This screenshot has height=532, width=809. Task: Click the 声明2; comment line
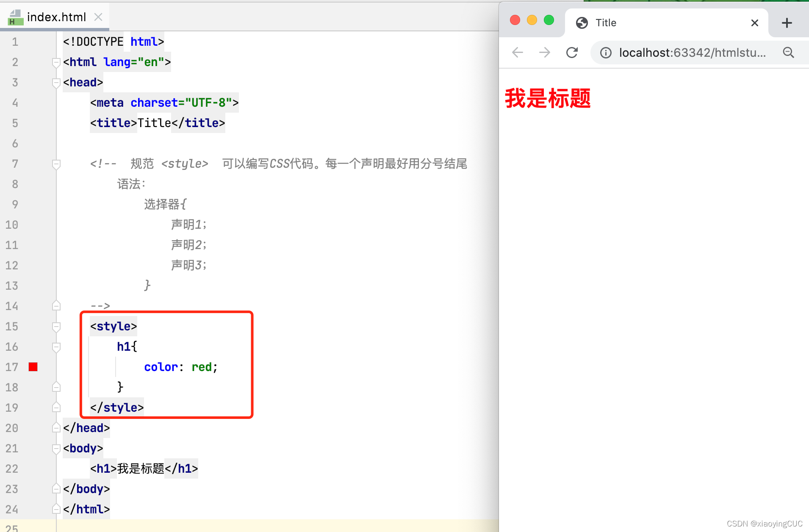(x=188, y=245)
